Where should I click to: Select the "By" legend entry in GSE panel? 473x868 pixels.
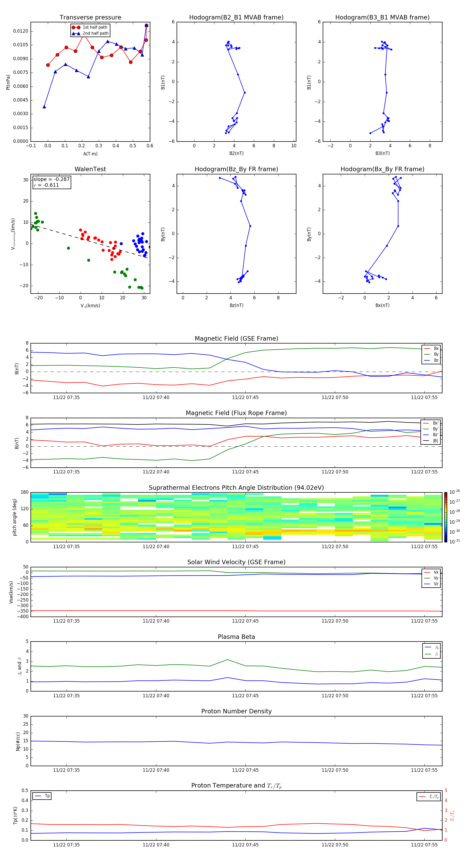click(431, 354)
